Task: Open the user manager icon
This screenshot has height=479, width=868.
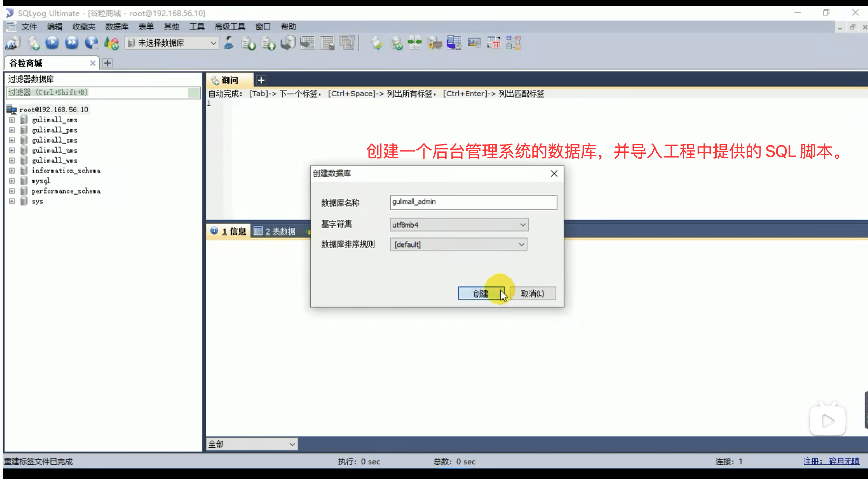Action: 229,43
